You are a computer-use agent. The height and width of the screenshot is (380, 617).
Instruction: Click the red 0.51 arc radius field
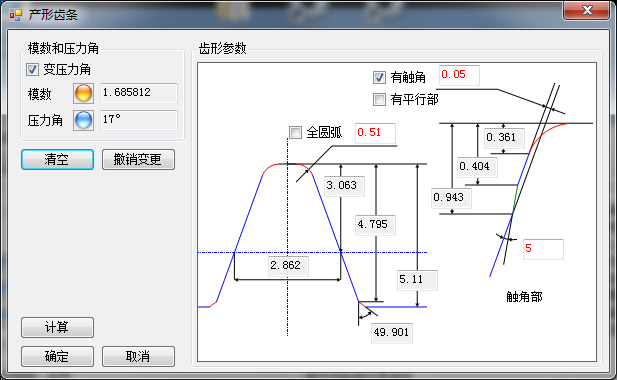coord(375,133)
